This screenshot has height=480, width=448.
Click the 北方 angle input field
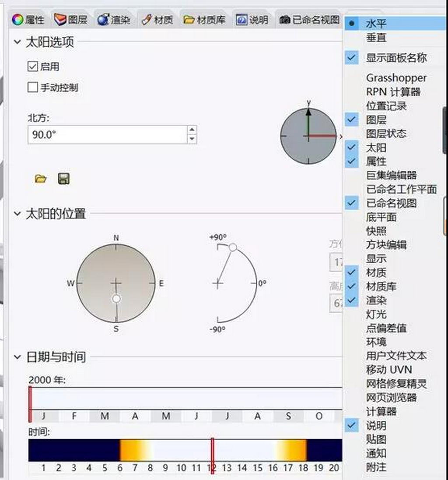[107, 135]
